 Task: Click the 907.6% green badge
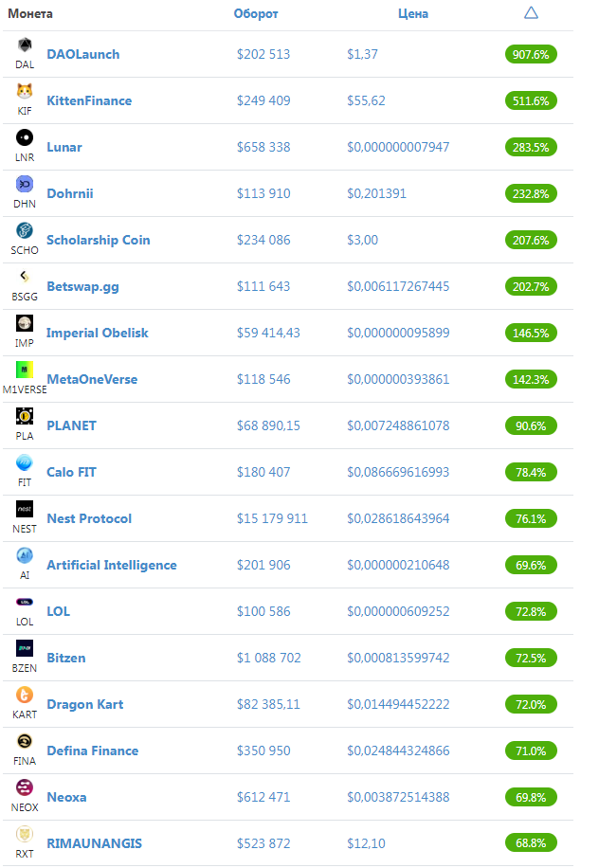point(531,54)
